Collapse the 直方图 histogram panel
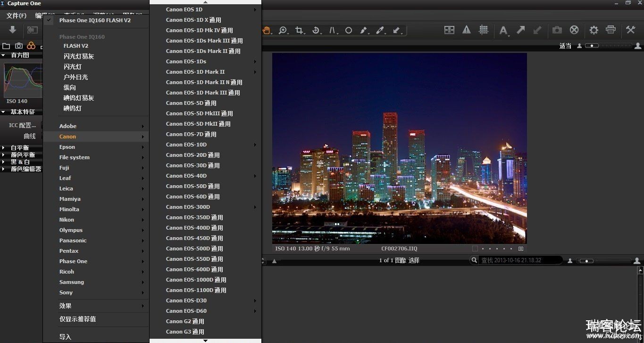The height and width of the screenshot is (343, 644). tap(3, 55)
